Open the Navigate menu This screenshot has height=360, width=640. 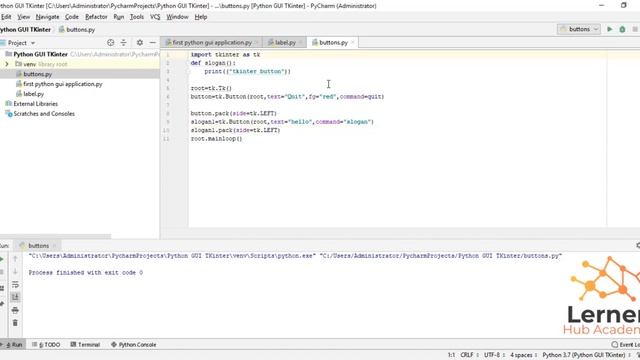[x=47, y=17]
